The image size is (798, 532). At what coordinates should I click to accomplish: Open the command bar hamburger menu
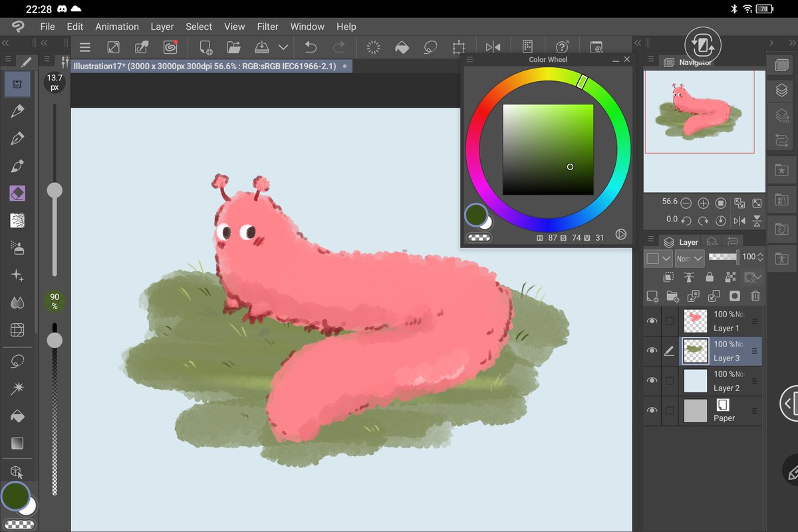[84, 47]
